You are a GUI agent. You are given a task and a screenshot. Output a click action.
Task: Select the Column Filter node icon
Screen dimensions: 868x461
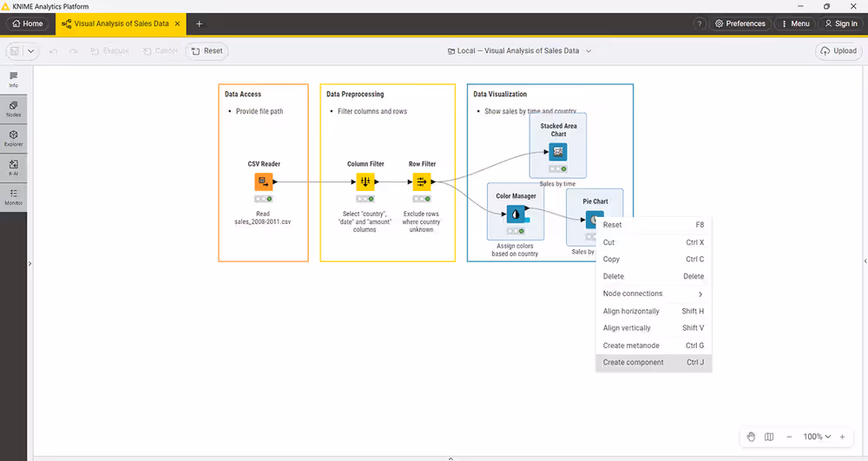tap(365, 181)
